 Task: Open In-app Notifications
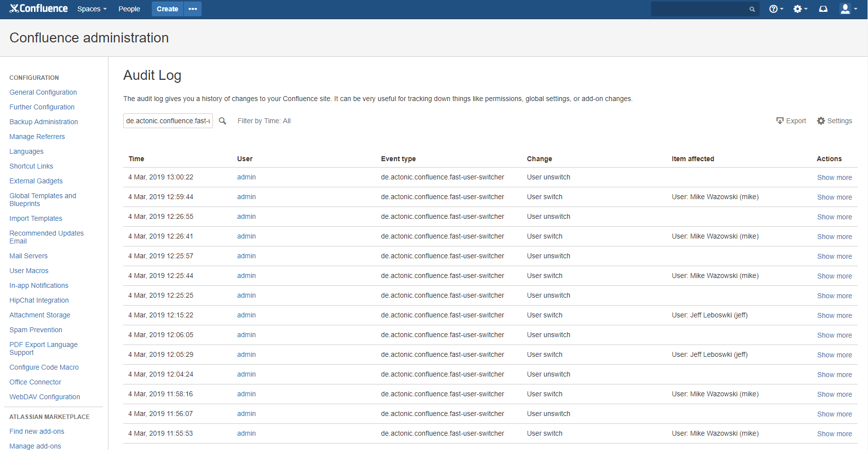39,285
